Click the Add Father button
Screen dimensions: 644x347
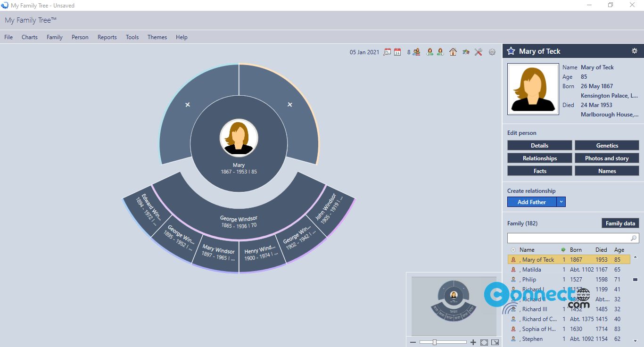coord(532,202)
